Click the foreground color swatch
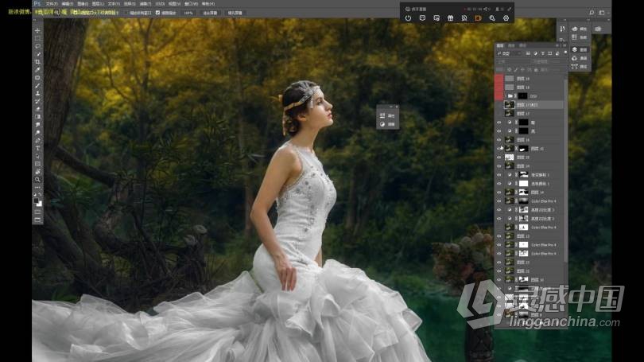Viewport: 644px width, 362px height. coord(36,201)
